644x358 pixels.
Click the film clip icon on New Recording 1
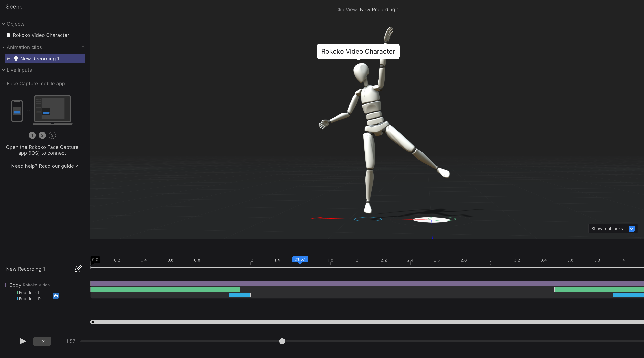[16, 59]
